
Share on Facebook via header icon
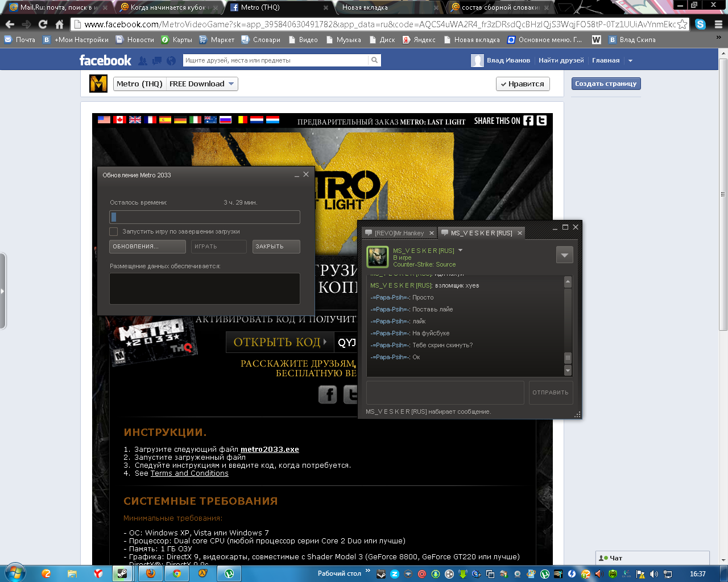pos(528,120)
